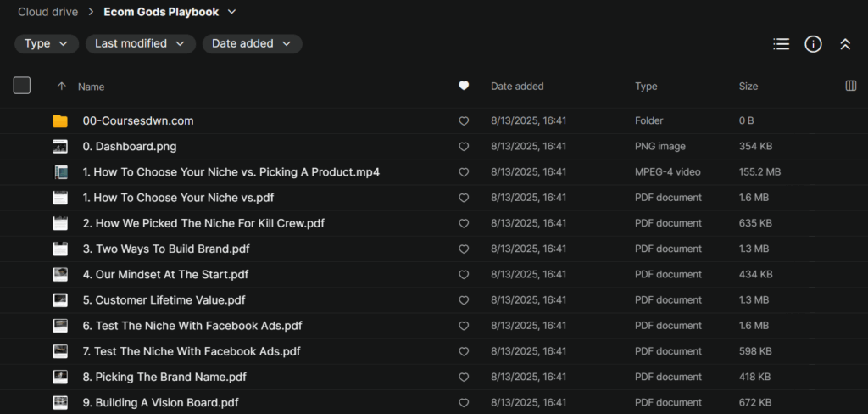Open the Date added filter dropdown
Viewport: 868px width, 414px height.
click(x=252, y=44)
